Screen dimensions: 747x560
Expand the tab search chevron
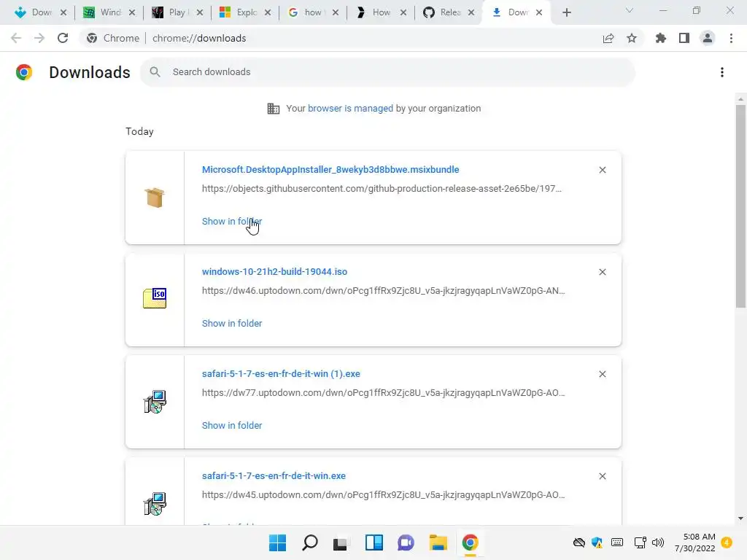point(630,10)
